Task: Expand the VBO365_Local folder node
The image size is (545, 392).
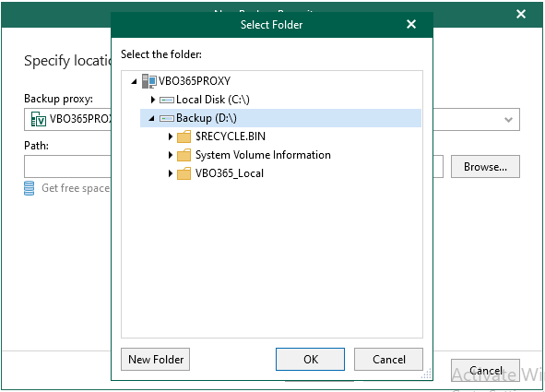Action: [x=171, y=173]
